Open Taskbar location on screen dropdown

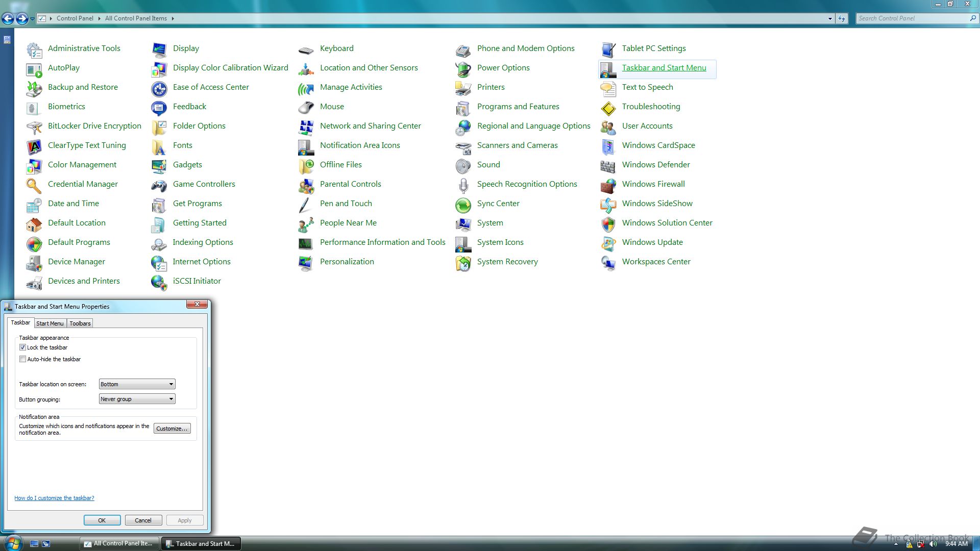point(137,384)
